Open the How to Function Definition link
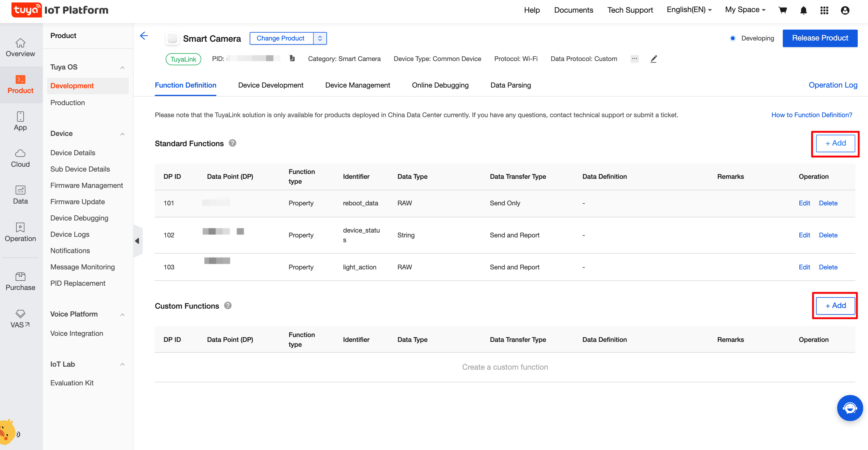 pos(812,115)
